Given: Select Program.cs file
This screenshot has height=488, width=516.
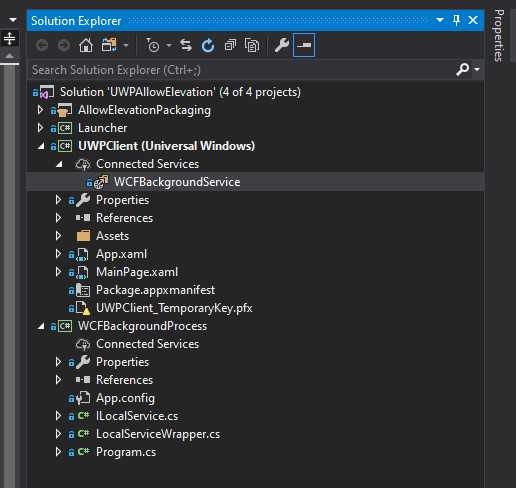Looking at the screenshot, I should [x=126, y=452].
